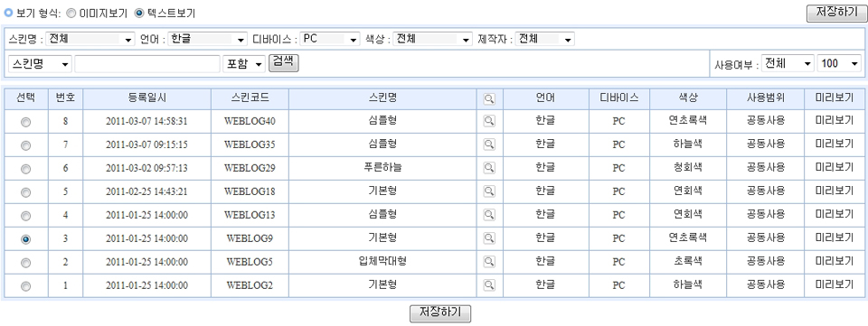Expand the 사용여부 dropdown
The width and height of the screenshot is (868, 326).
coord(788,63)
